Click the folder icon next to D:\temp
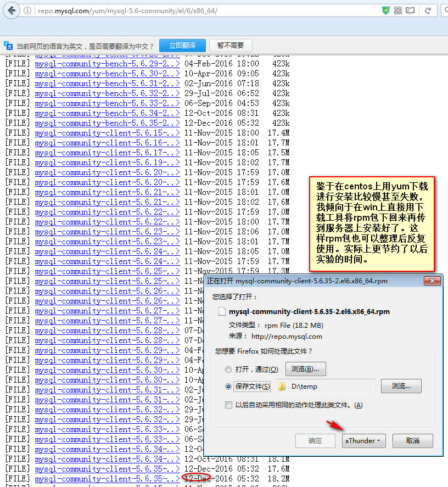Screen dimensions: 448x487 [x=282, y=387]
